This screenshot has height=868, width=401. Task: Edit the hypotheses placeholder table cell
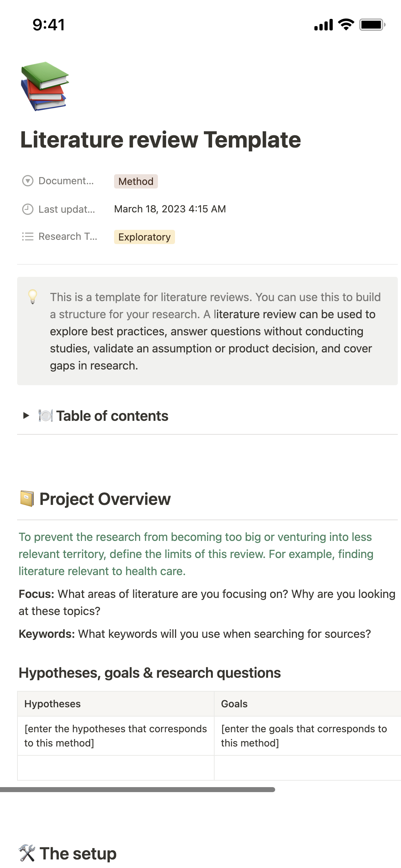click(x=115, y=736)
